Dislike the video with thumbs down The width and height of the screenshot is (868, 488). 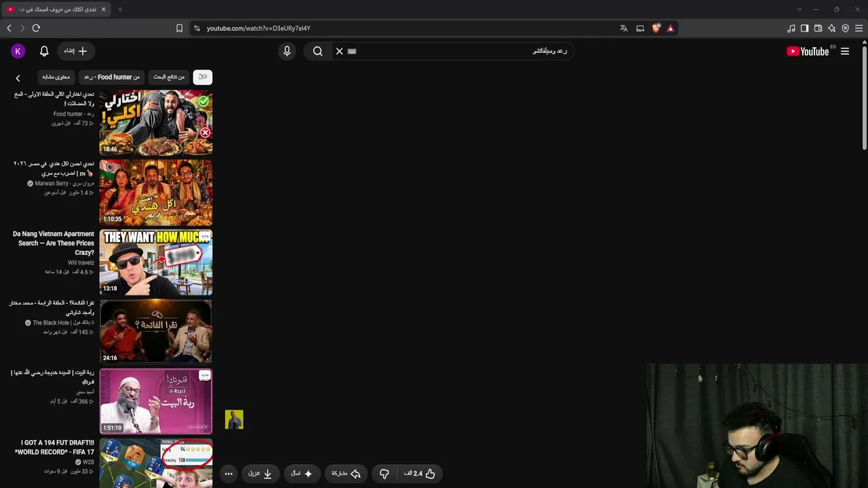click(x=384, y=474)
